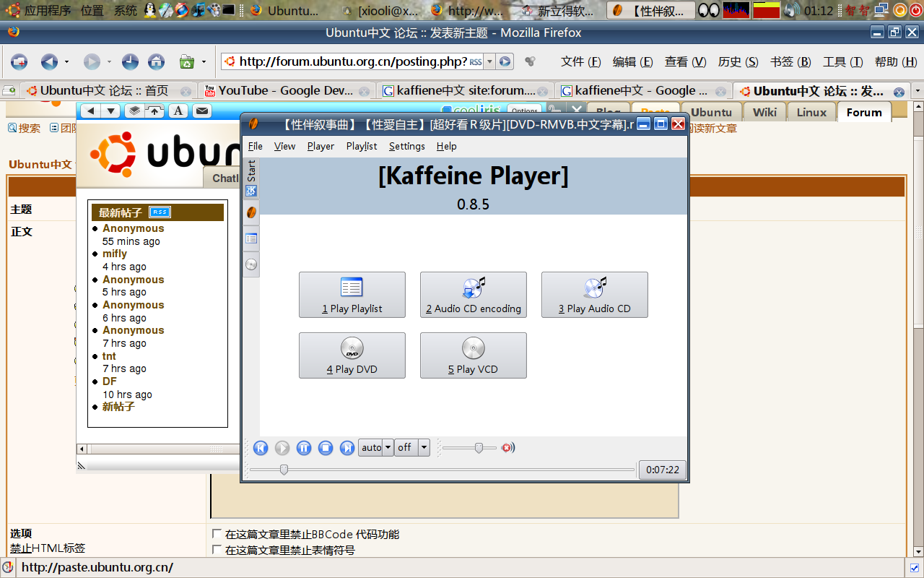Open Kaffeine sidebar player window icon
The height and width of the screenshot is (578, 924).
tap(251, 212)
